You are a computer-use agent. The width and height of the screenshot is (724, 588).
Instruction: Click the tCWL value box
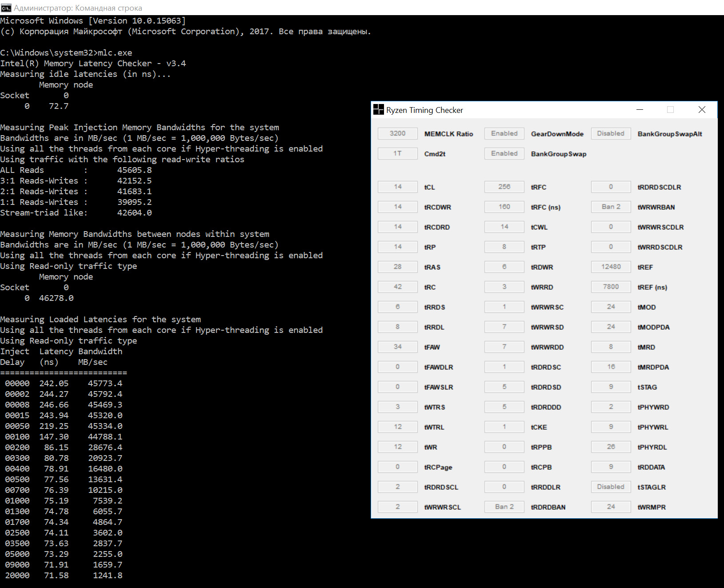point(504,227)
